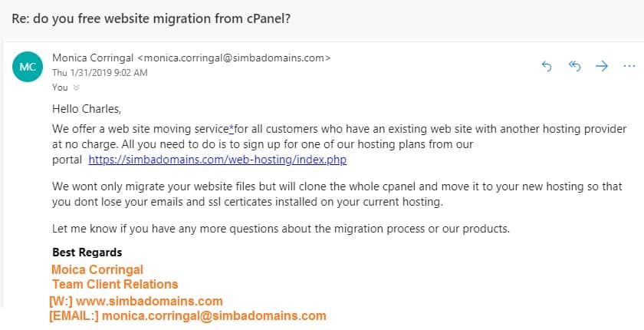Click the Reply All double-arrow icon
The width and height of the screenshot is (644, 330).
(574, 66)
